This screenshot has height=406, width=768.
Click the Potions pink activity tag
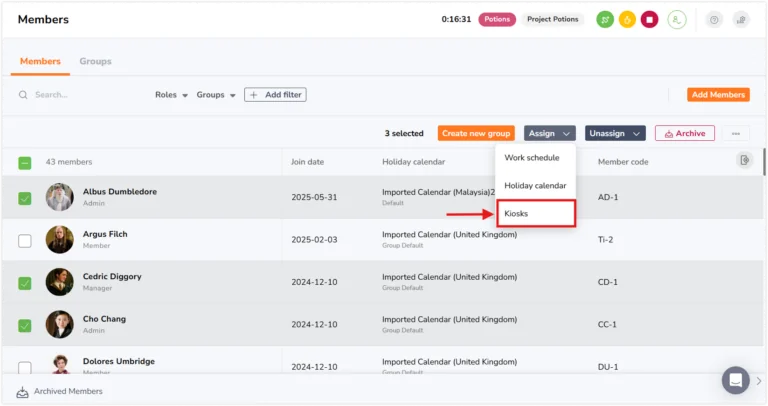[497, 19]
